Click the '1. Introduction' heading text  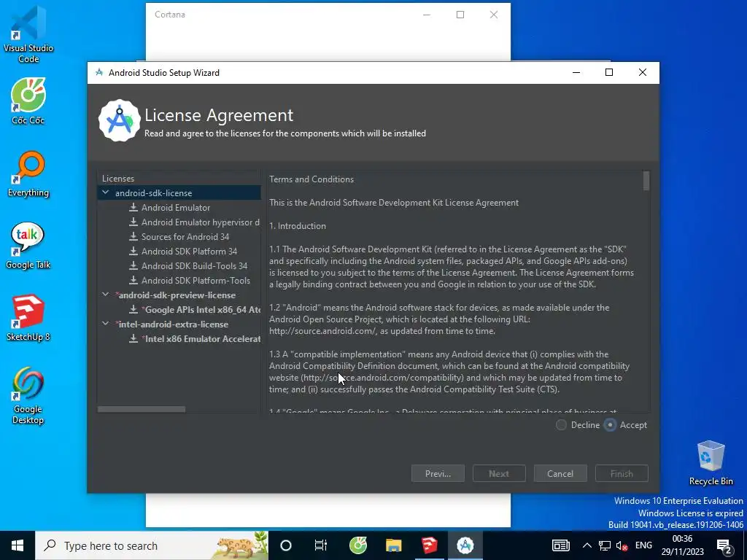pyautogui.click(x=298, y=226)
